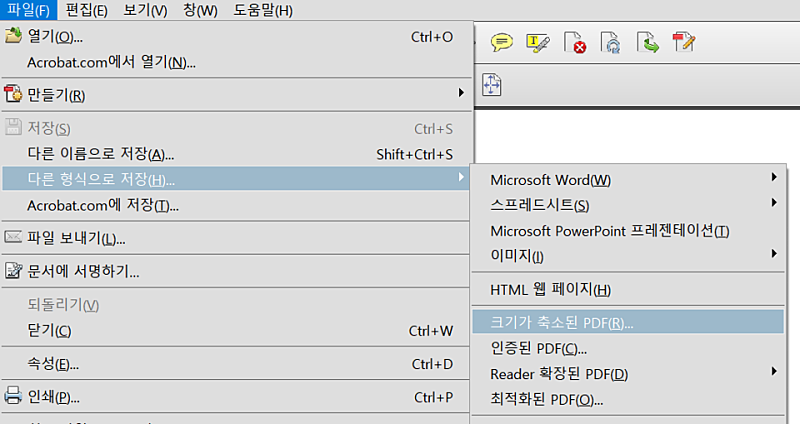Click the yellow sticky note comment icon
The height and width of the screenshot is (424, 800).
[x=502, y=42]
